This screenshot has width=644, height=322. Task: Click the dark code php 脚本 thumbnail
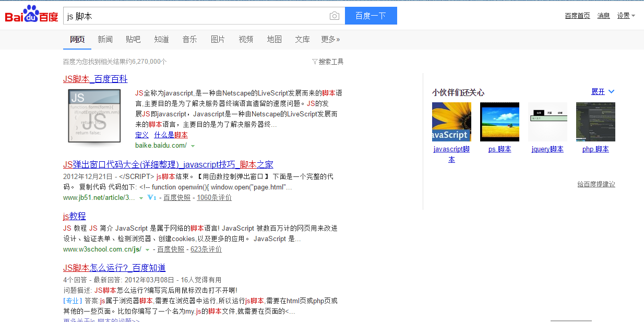[x=595, y=122]
